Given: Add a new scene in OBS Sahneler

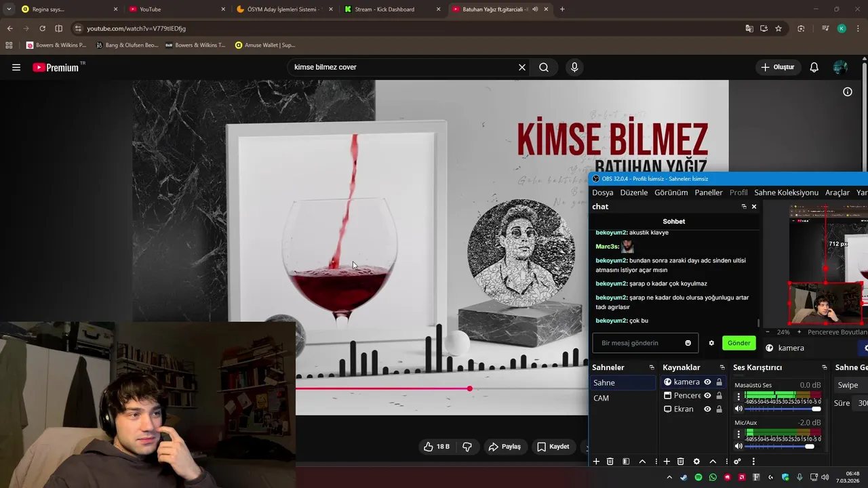Looking at the screenshot, I should point(596,462).
